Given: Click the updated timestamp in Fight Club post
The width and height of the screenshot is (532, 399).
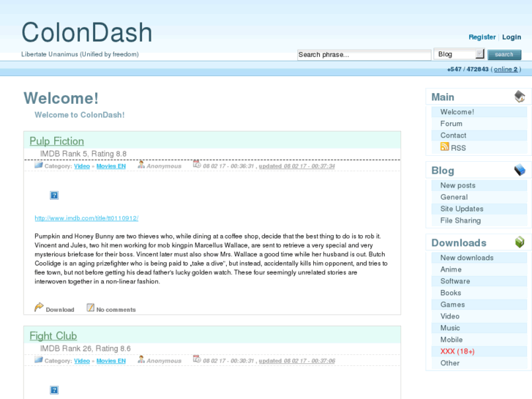Looking at the screenshot, I should pyautogui.click(x=297, y=361).
